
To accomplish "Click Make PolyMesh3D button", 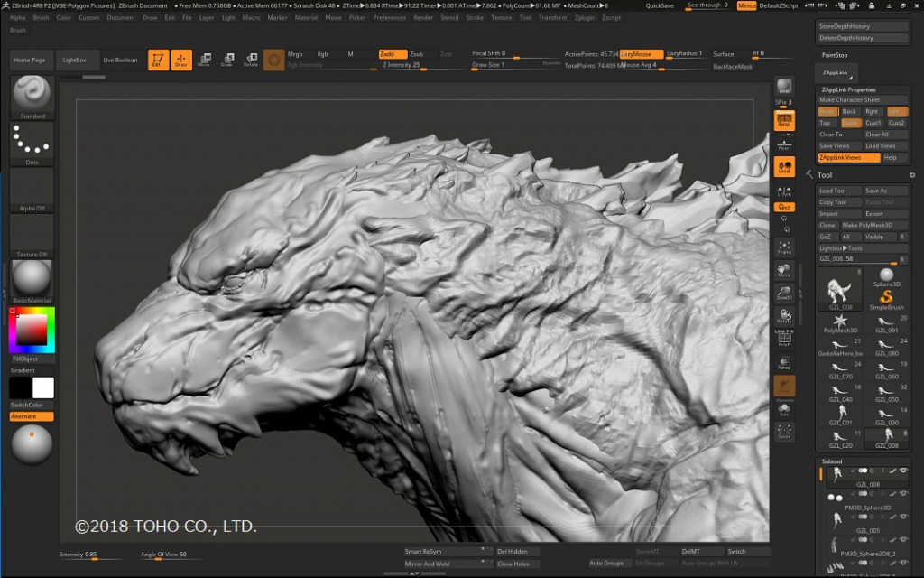I will (874, 225).
